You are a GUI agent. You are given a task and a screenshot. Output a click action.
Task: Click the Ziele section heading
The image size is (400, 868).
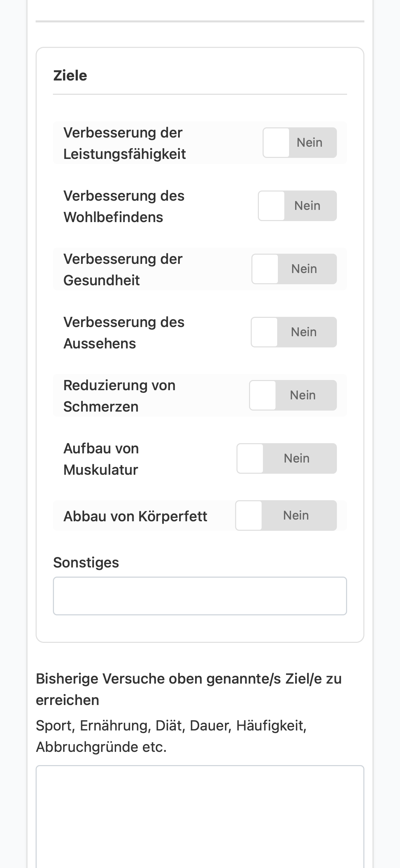70,75
